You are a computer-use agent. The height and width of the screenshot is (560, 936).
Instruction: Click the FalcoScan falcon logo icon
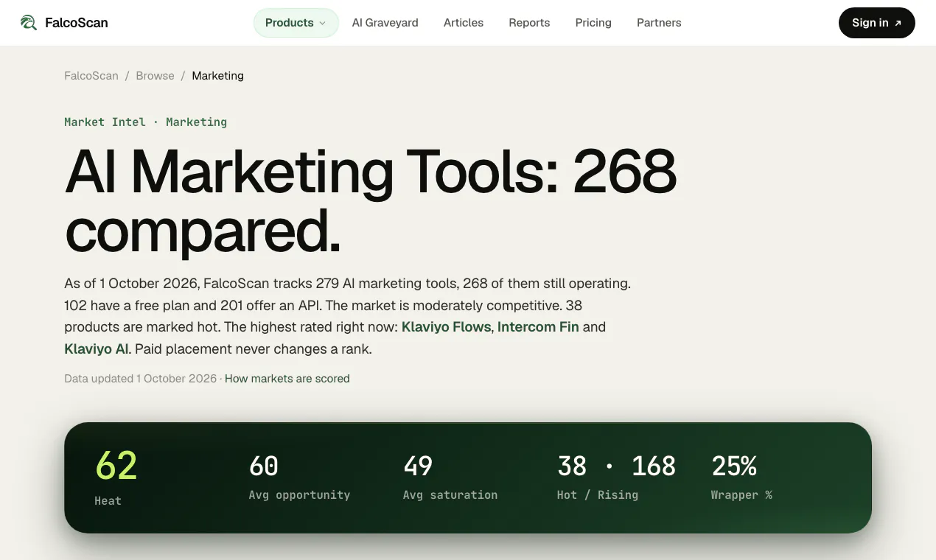(29, 23)
